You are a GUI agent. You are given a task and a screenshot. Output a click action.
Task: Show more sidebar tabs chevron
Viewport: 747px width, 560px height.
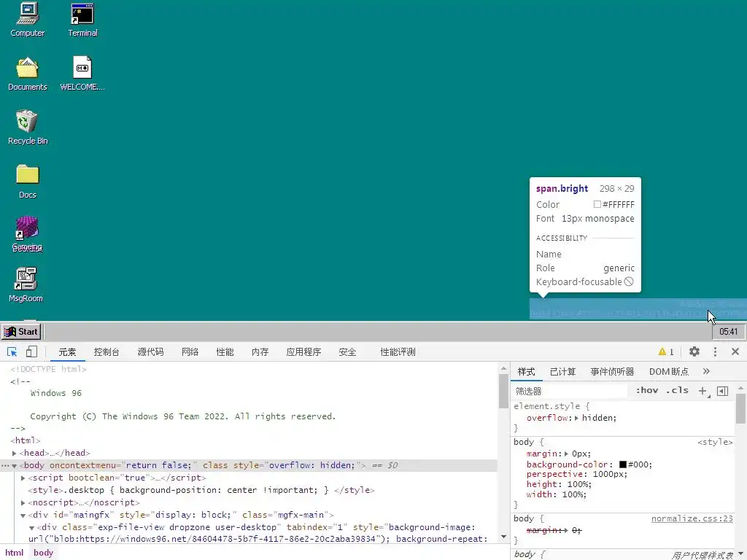click(706, 371)
